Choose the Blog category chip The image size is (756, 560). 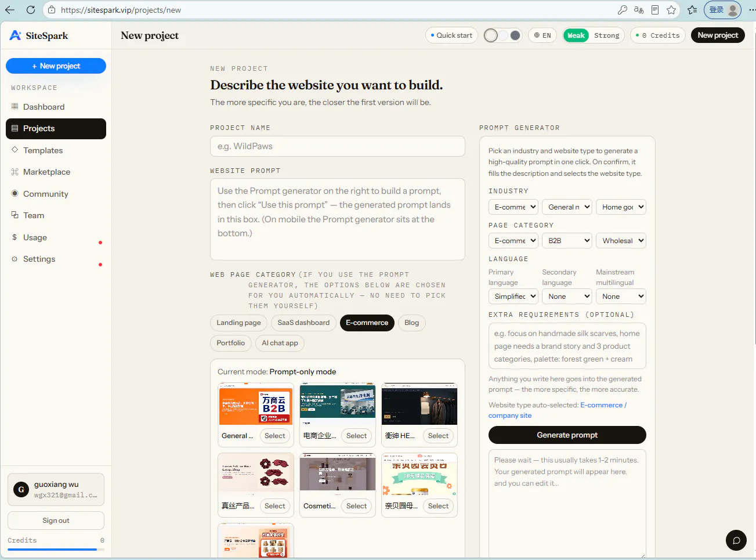tap(411, 323)
